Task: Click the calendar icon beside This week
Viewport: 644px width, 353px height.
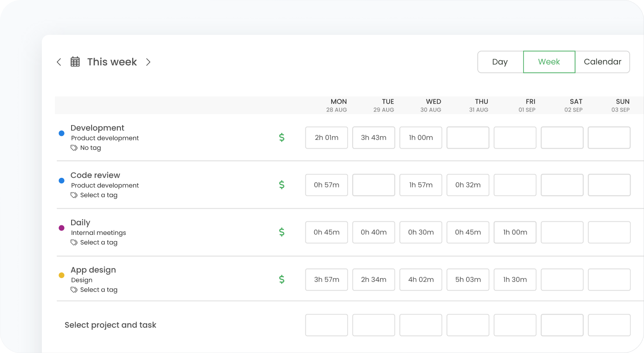Action: click(x=75, y=62)
